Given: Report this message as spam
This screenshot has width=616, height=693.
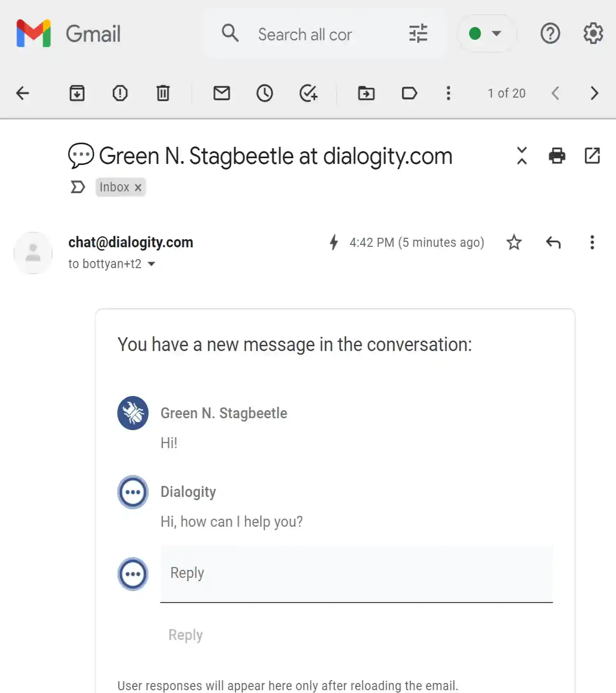Looking at the screenshot, I should pyautogui.click(x=120, y=93).
